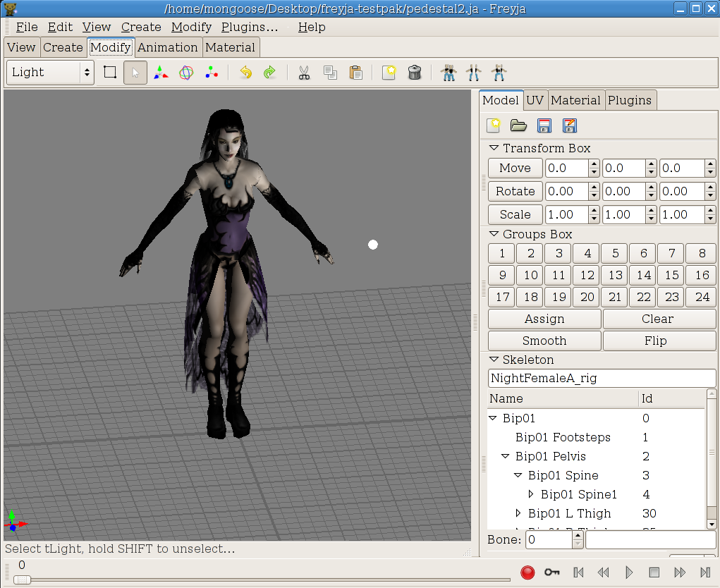Paste from the clipboard icon
The width and height of the screenshot is (720, 588).
tap(355, 73)
